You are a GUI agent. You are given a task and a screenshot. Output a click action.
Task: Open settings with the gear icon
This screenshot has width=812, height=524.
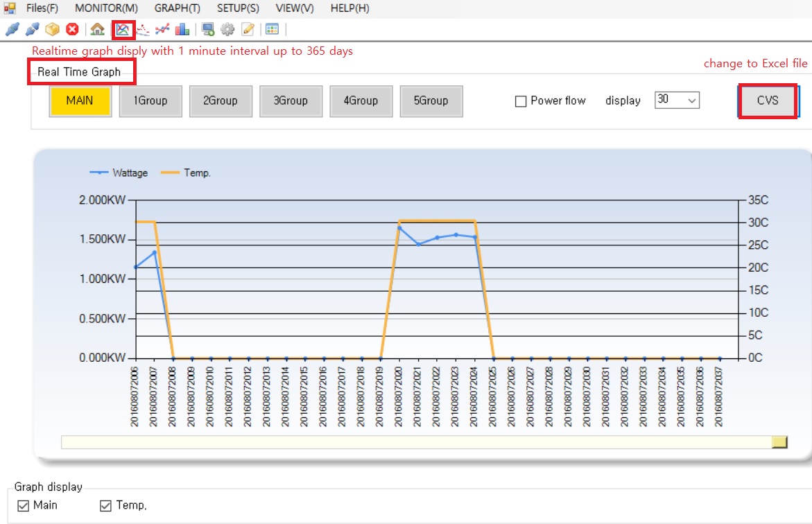coord(228,30)
